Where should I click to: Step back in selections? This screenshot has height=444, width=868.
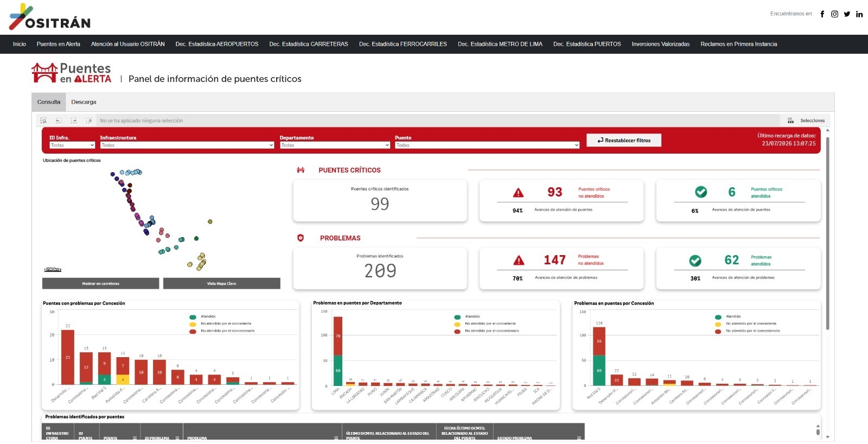(59, 120)
